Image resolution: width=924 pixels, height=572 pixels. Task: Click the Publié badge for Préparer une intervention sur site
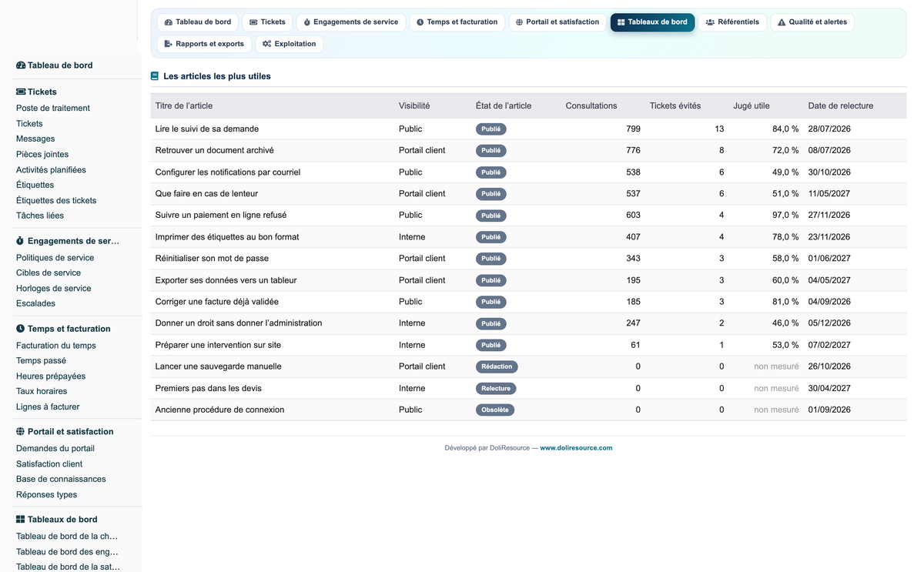coord(491,345)
